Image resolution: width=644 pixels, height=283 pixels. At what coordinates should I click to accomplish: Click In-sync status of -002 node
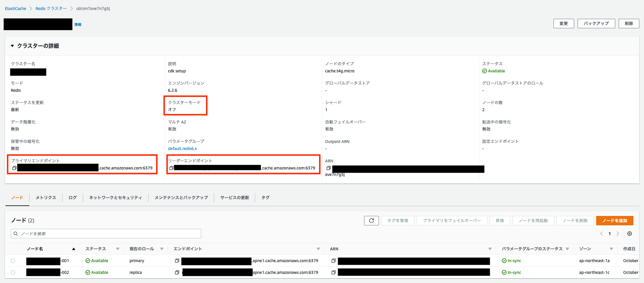(512, 272)
